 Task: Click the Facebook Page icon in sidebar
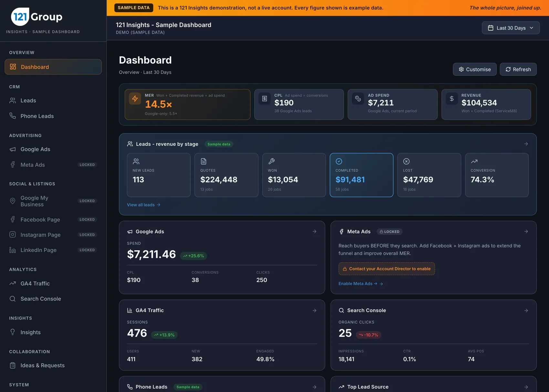(13, 219)
